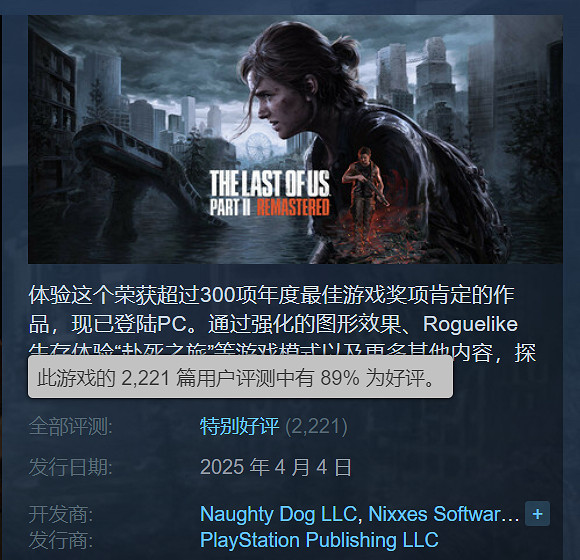
Task: Click the red REMASTERED title text
Action: [x=293, y=207]
